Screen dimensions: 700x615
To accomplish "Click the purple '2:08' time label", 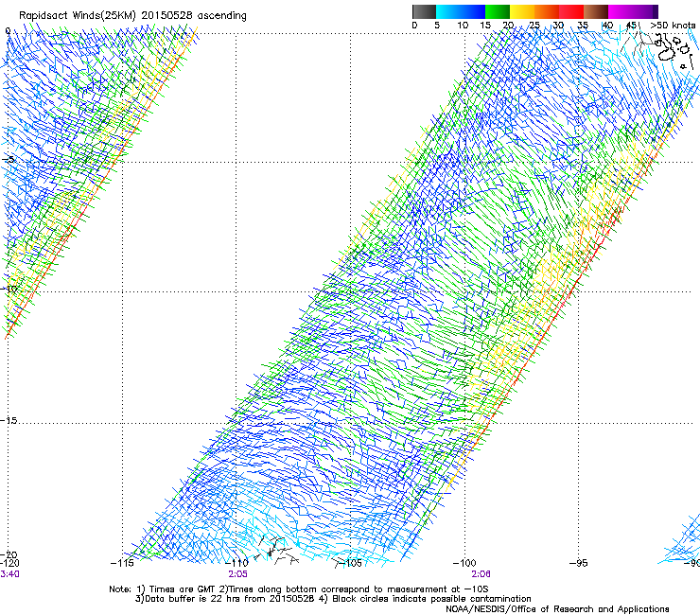I will click(481, 574).
